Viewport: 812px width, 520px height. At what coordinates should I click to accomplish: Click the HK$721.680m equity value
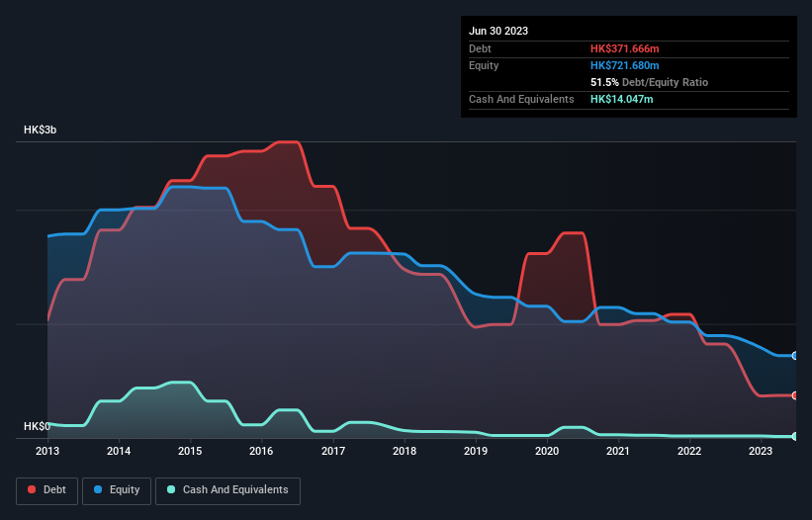pos(624,65)
